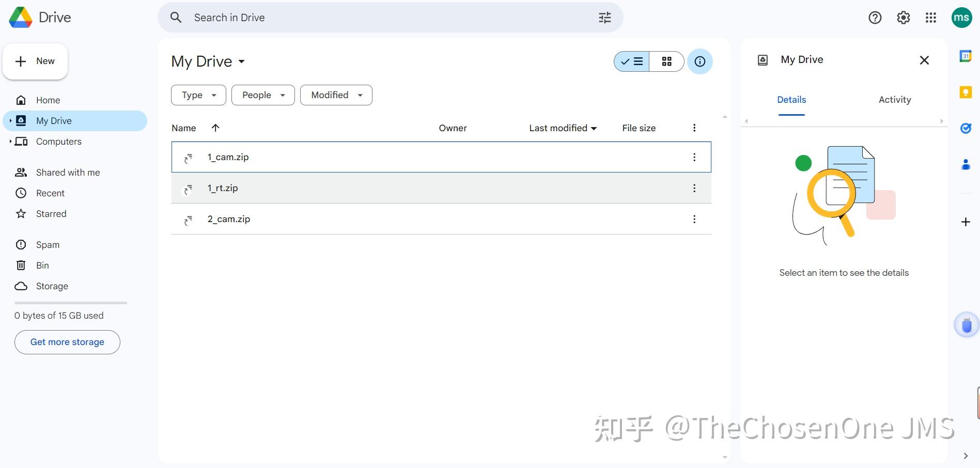Viewport: 980px width, 468px height.
Task: Open Drive settings gear
Action: point(903,17)
